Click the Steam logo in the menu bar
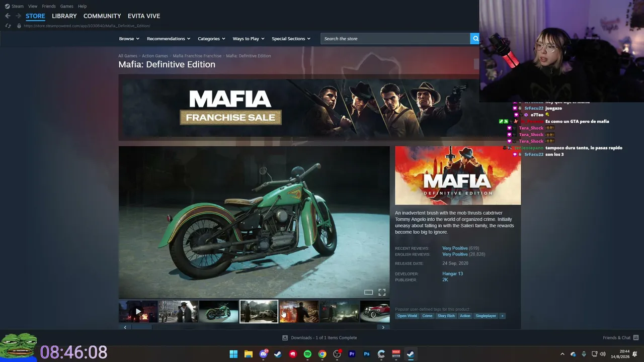644x362 pixels. (x=7, y=6)
